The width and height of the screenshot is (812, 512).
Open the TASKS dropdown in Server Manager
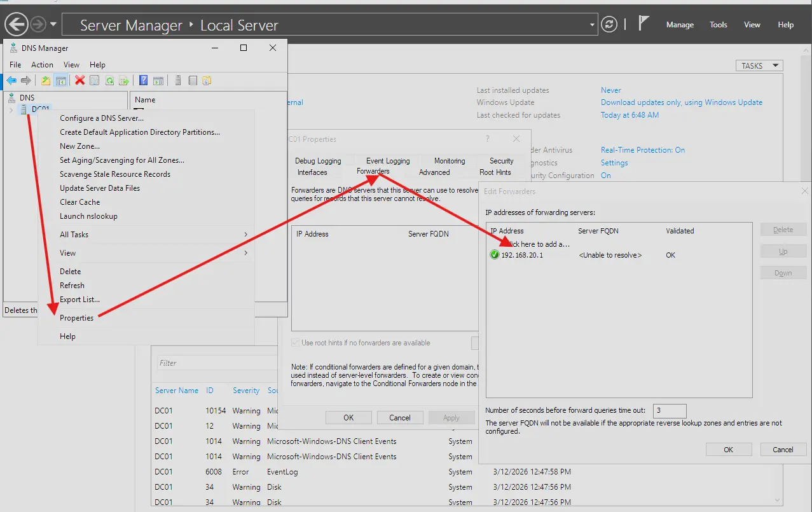pos(759,66)
